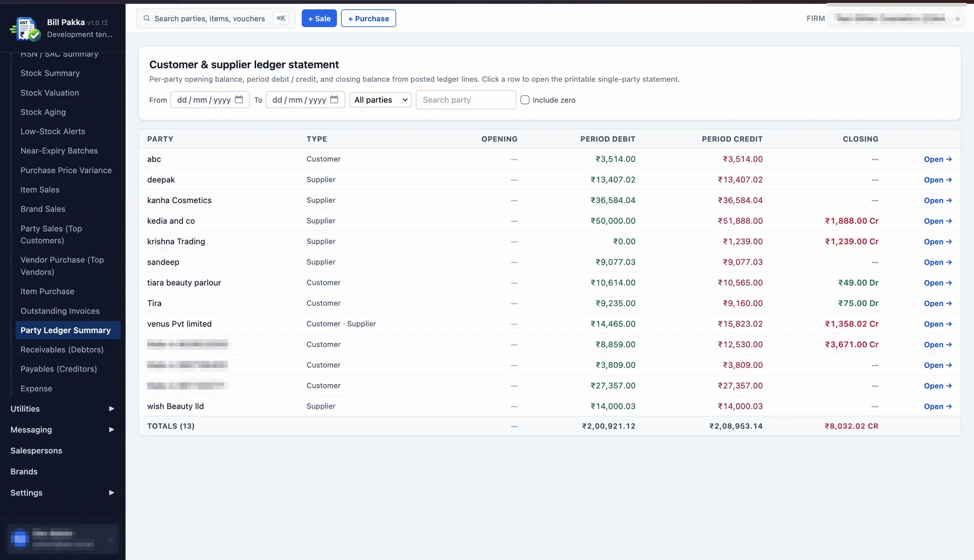Click the krishna Trading party name
Screen dimensions: 974x560
[x=176, y=241]
